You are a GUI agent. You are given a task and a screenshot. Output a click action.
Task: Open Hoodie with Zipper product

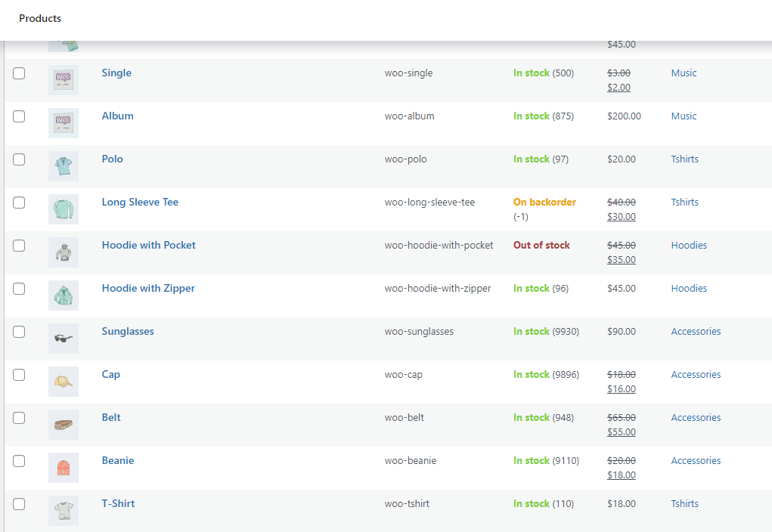[148, 289]
